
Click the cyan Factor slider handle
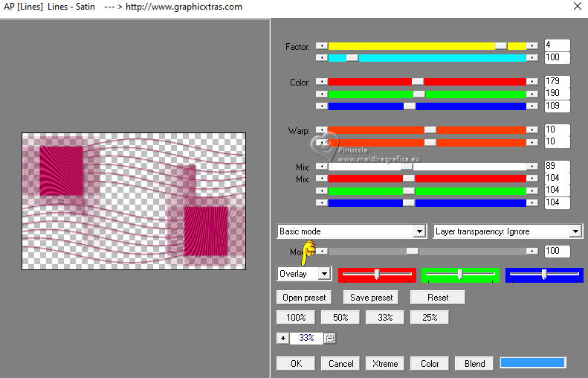point(352,58)
